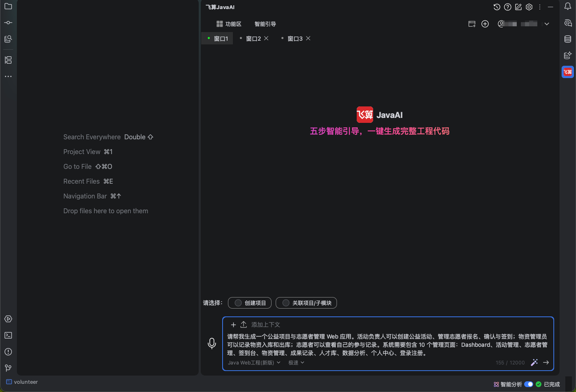Viewport: 576px width, 392px height.
Task: Click the JavaAI logo in the center
Action: (379, 115)
